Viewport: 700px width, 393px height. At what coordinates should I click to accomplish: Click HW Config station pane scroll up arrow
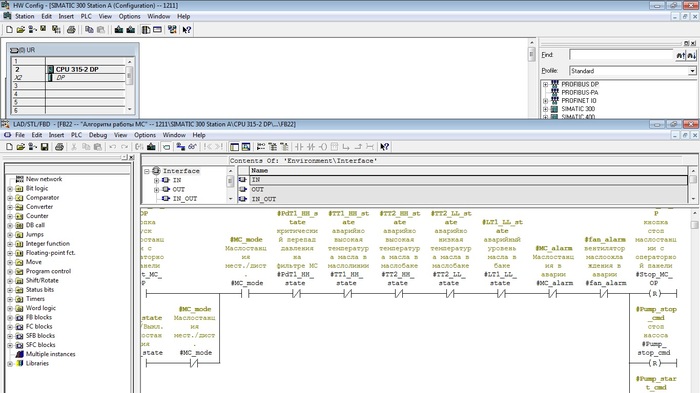531,43
